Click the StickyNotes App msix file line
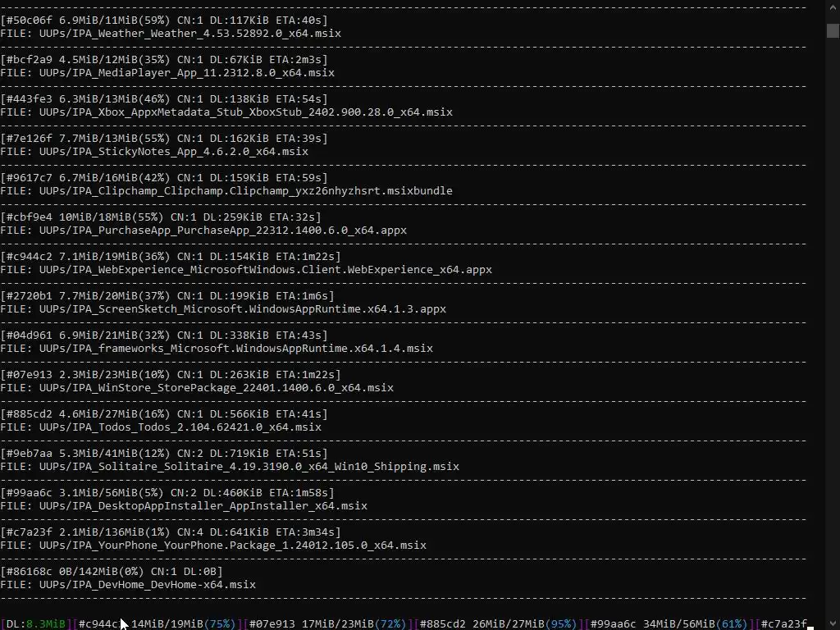The width and height of the screenshot is (840, 630). point(154,152)
